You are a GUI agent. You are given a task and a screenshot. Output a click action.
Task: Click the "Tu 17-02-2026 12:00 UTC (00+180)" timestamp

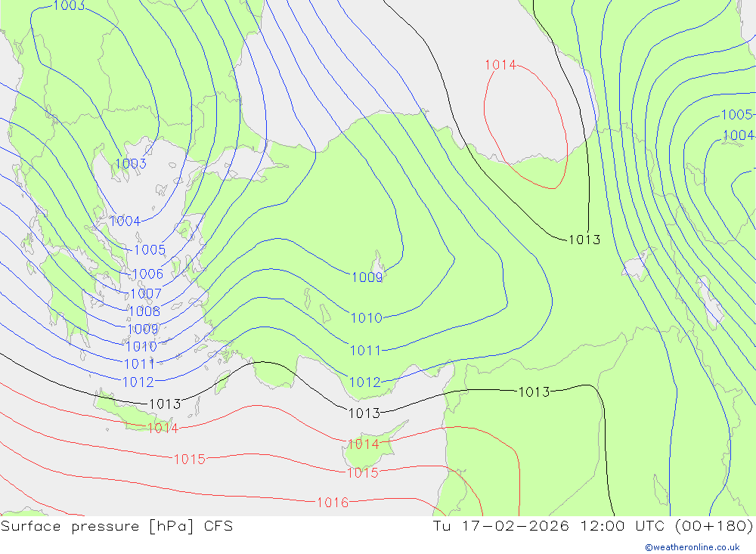point(593,526)
